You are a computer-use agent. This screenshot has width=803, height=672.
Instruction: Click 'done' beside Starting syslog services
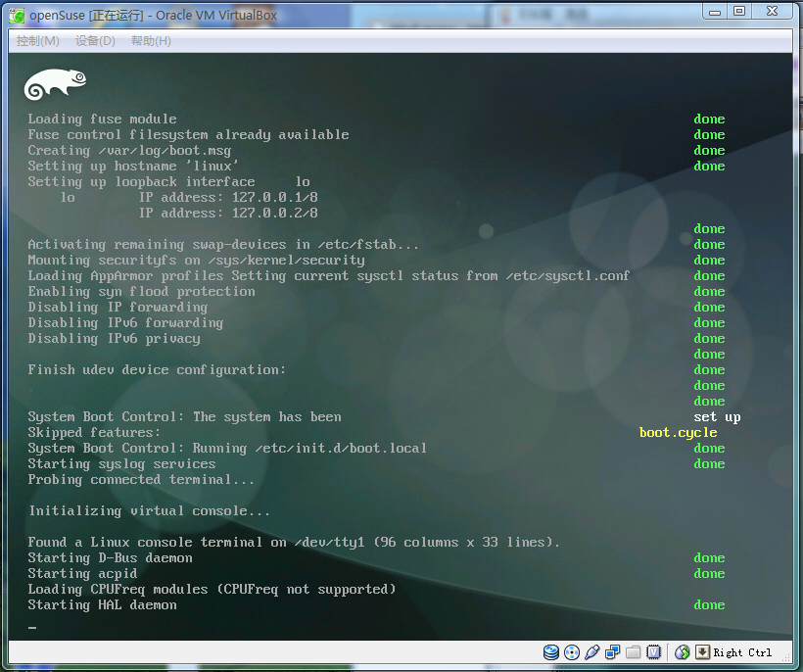pyautogui.click(x=709, y=464)
